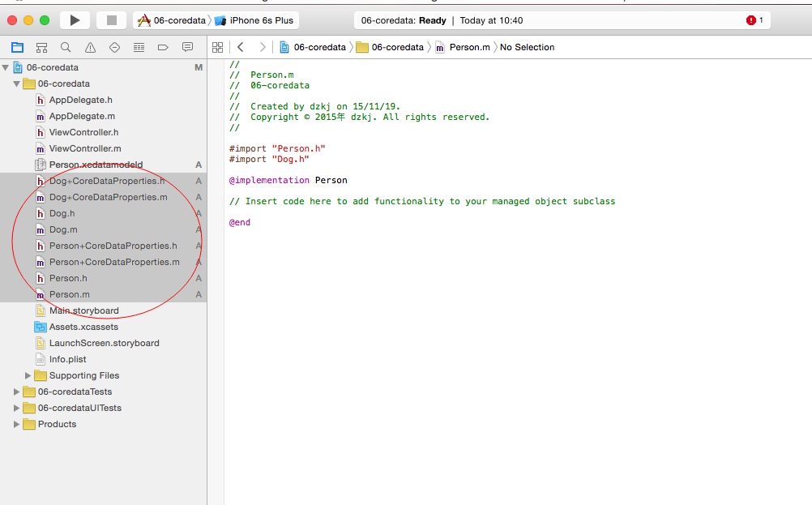This screenshot has height=505, width=812.
Task: Open the Breakpoint navigator
Action: click(163, 48)
